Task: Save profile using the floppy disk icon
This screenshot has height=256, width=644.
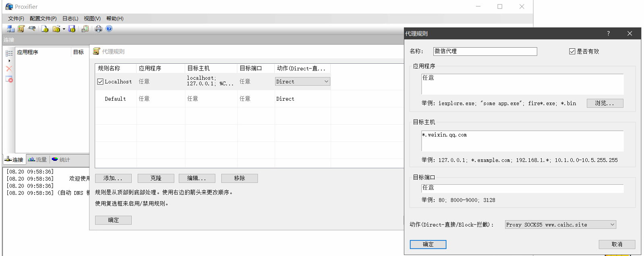Action: tap(72, 29)
